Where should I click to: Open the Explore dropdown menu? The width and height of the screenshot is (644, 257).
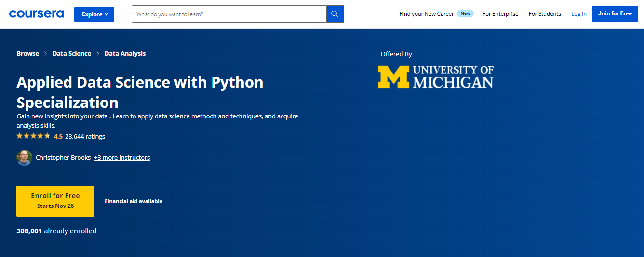pos(94,14)
